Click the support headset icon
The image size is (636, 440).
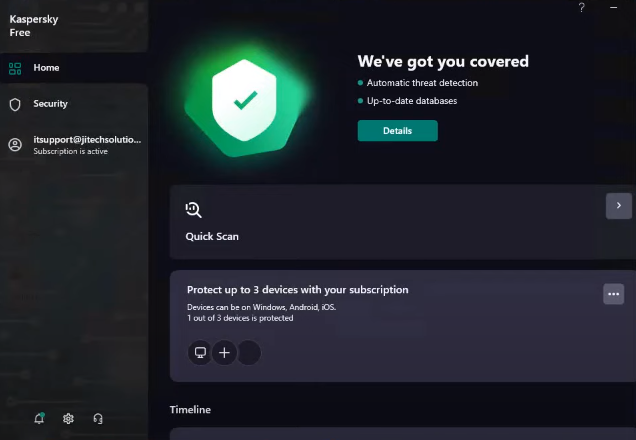click(98, 418)
